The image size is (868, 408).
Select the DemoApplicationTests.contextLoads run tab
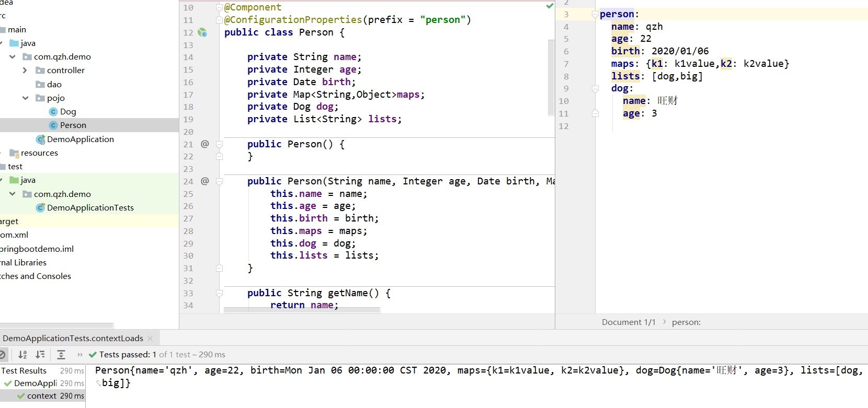[73, 339]
